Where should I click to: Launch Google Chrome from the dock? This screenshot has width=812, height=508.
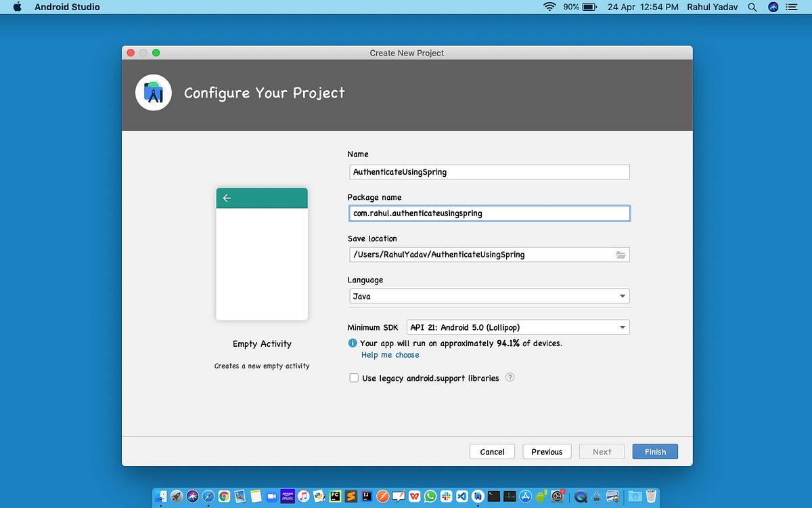[224, 496]
